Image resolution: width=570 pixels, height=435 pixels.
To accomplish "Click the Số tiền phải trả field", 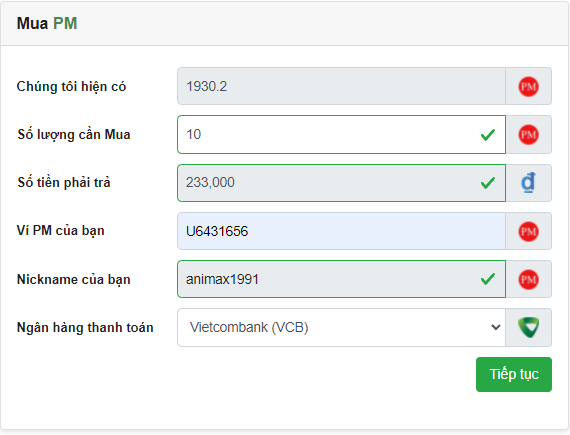I will (341, 183).
